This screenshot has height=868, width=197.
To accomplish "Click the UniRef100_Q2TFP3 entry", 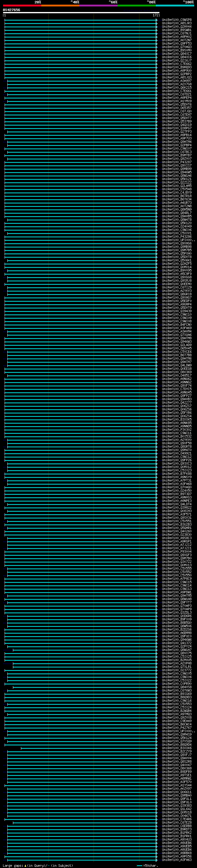I will (x=177, y=132).
